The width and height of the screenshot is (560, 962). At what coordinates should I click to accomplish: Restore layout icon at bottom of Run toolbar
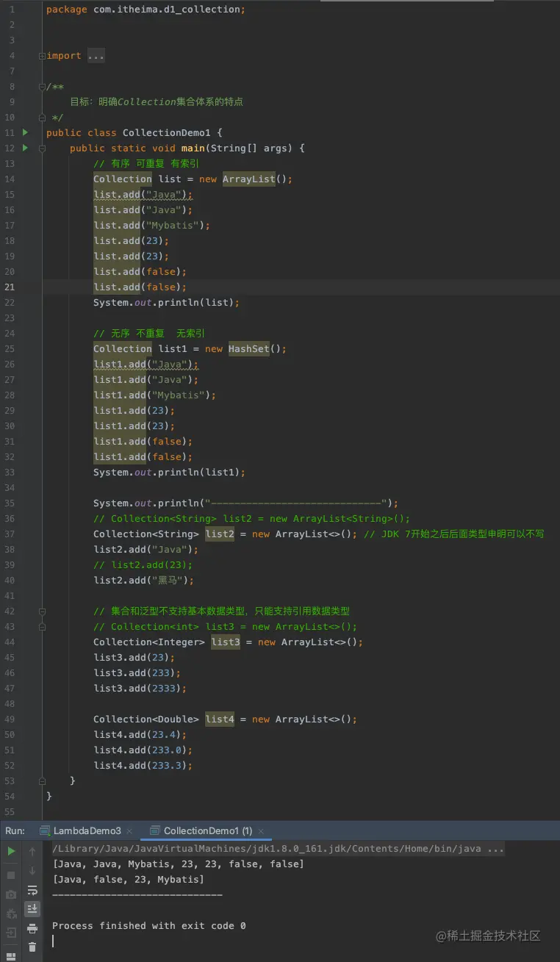coord(11,956)
